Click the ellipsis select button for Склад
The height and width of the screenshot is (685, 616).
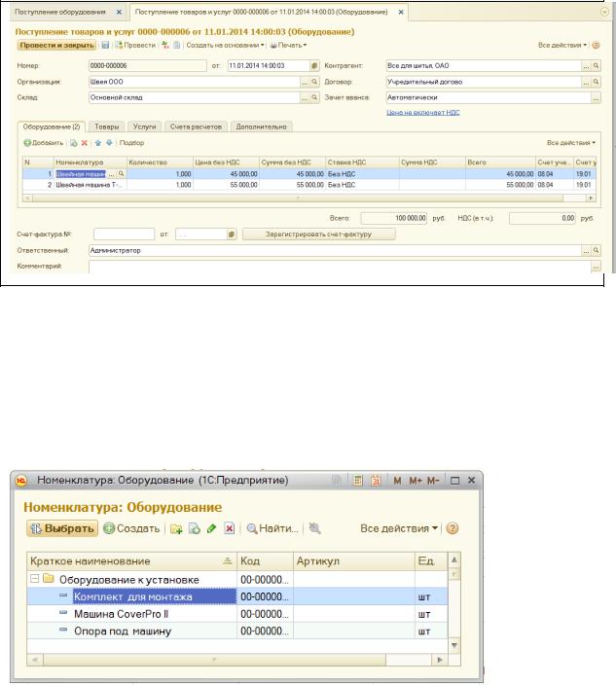pyautogui.click(x=305, y=97)
